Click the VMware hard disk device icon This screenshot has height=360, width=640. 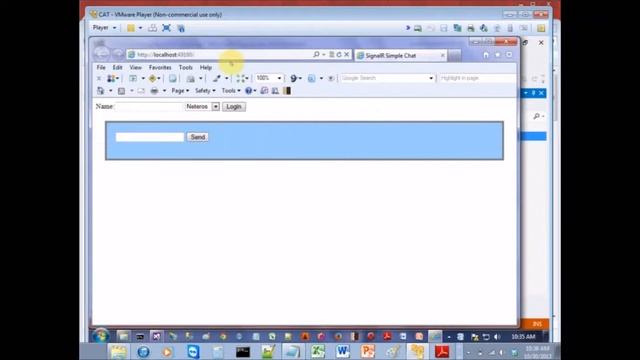(418, 28)
